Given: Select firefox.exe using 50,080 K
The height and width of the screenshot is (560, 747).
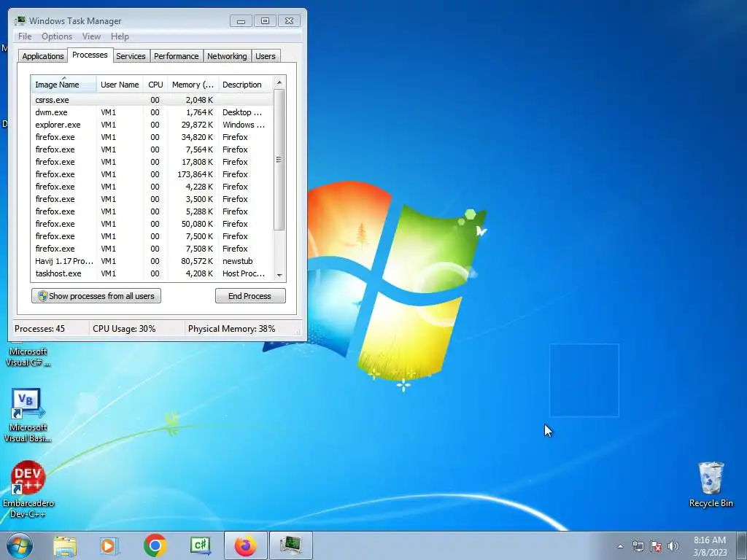Looking at the screenshot, I should tap(152, 224).
